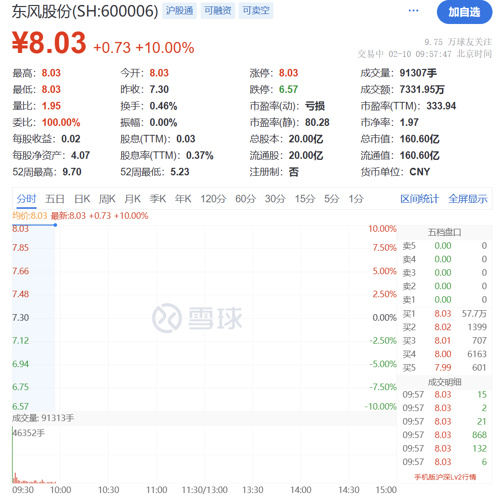
Task: Open the 手机版沪深Lv2行情 link
Action: tap(445, 477)
